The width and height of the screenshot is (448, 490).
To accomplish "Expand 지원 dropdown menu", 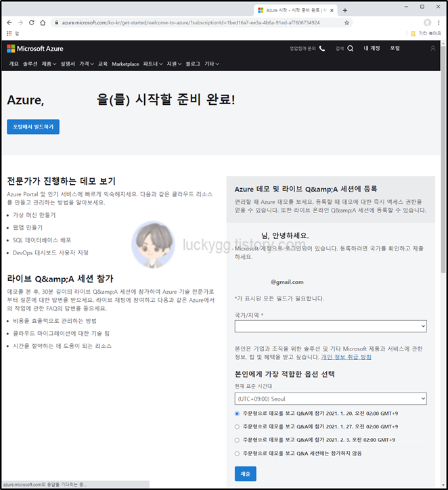I will (174, 64).
